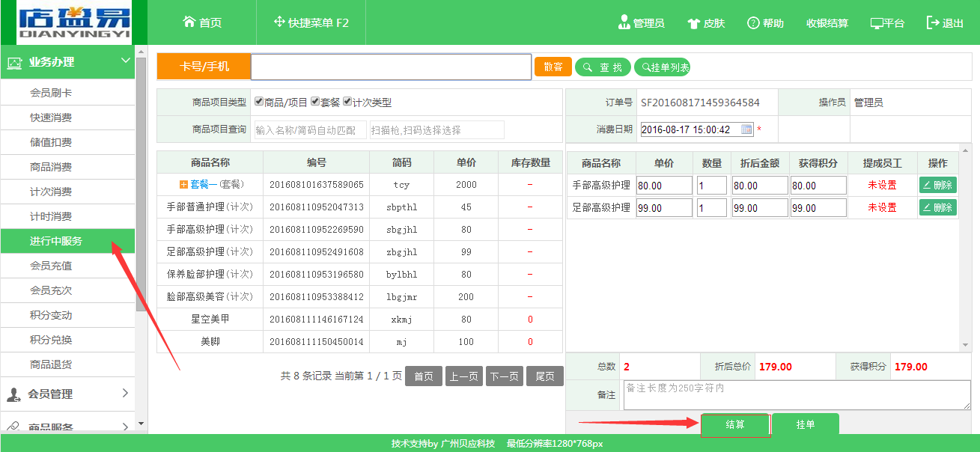This screenshot has width=980, height=452.
Task: Delete the 手部高级护理 order row
Action: click(x=938, y=185)
